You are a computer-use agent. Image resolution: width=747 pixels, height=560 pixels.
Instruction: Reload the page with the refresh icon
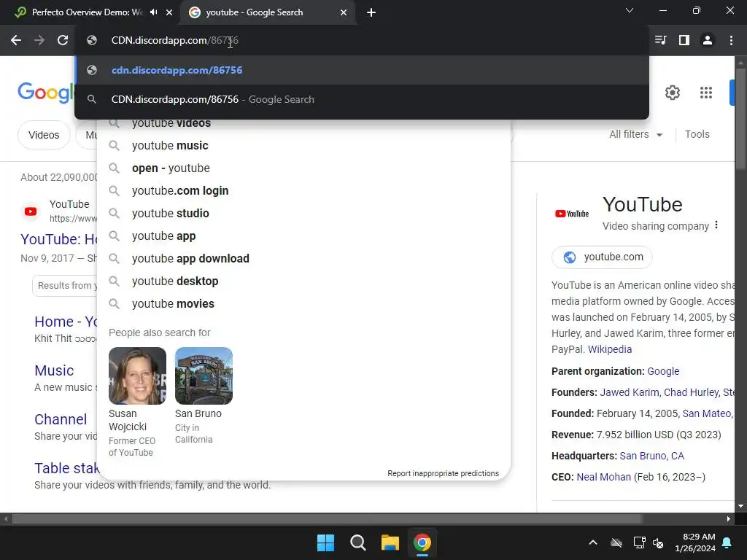point(63,41)
